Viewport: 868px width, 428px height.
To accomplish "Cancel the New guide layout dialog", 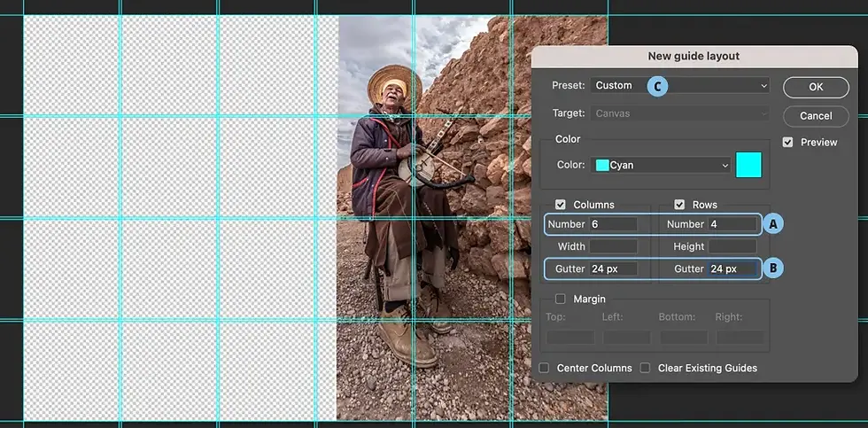I will [x=816, y=116].
